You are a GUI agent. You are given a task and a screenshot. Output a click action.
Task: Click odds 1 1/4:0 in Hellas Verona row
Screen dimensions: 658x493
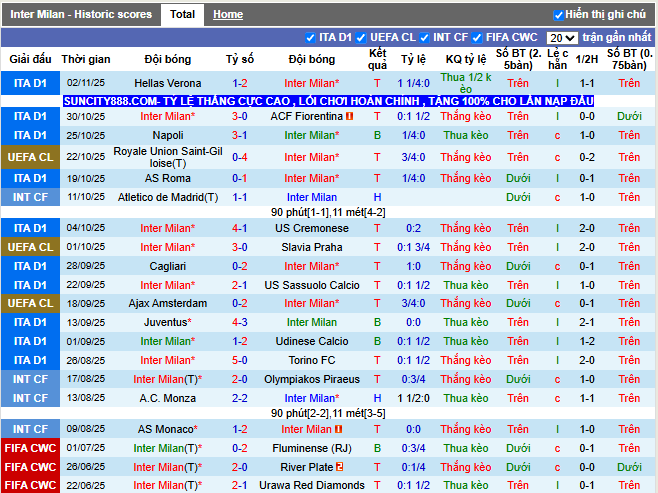[x=413, y=83]
